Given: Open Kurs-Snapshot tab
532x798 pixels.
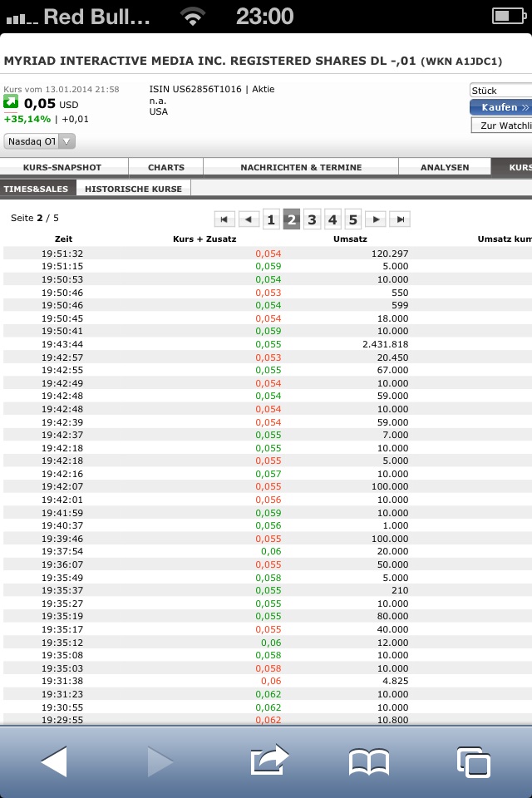Looking at the screenshot, I should pyautogui.click(x=62, y=167).
